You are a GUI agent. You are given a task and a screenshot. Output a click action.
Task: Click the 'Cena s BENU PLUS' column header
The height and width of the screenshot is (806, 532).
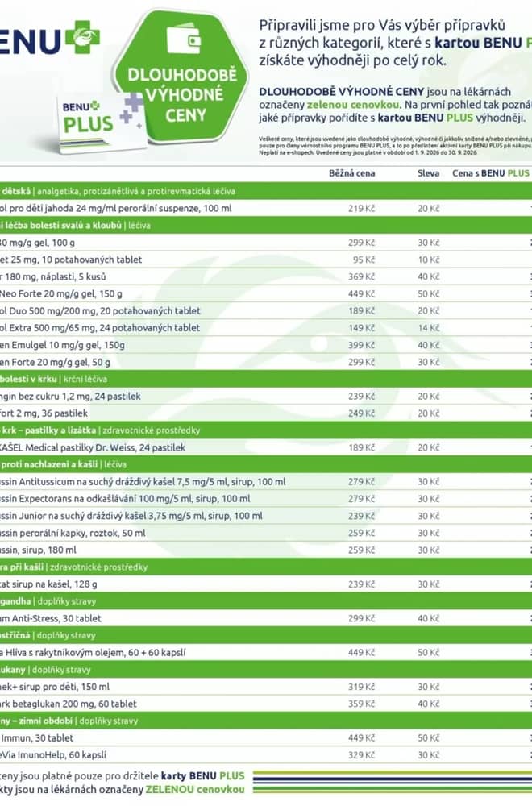point(491,173)
